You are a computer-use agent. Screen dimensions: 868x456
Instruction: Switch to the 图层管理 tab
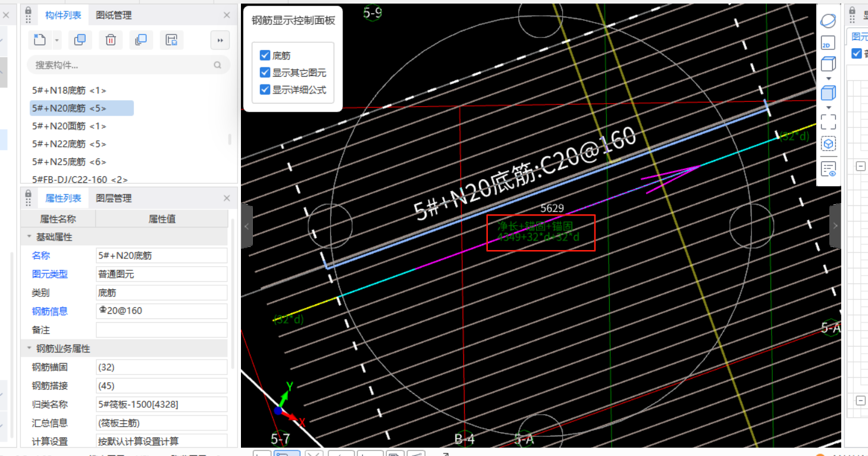[x=114, y=198]
